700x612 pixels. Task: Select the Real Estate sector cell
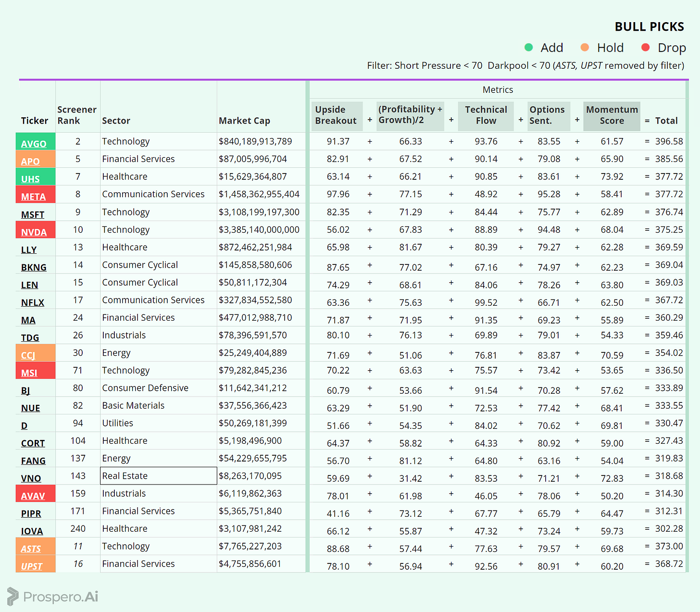pyautogui.click(x=159, y=476)
